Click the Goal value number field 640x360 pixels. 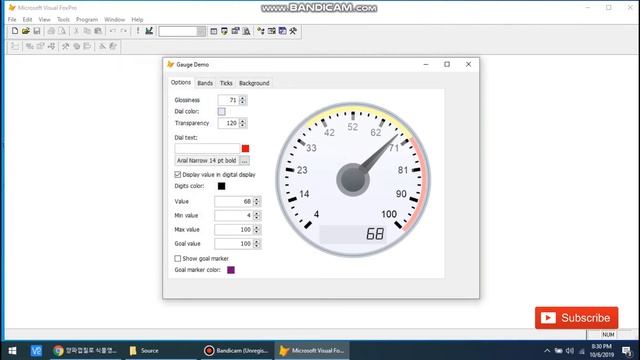(234, 244)
